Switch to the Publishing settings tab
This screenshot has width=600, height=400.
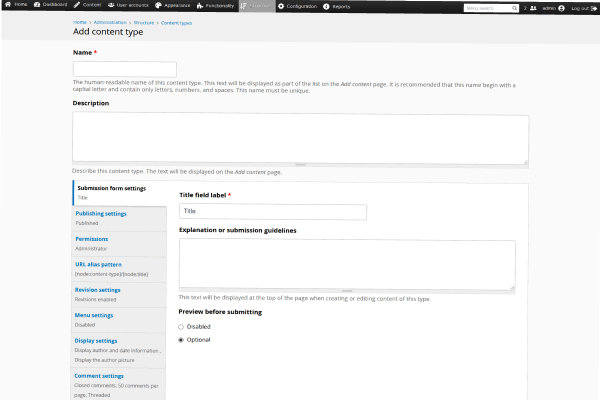[101, 213]
